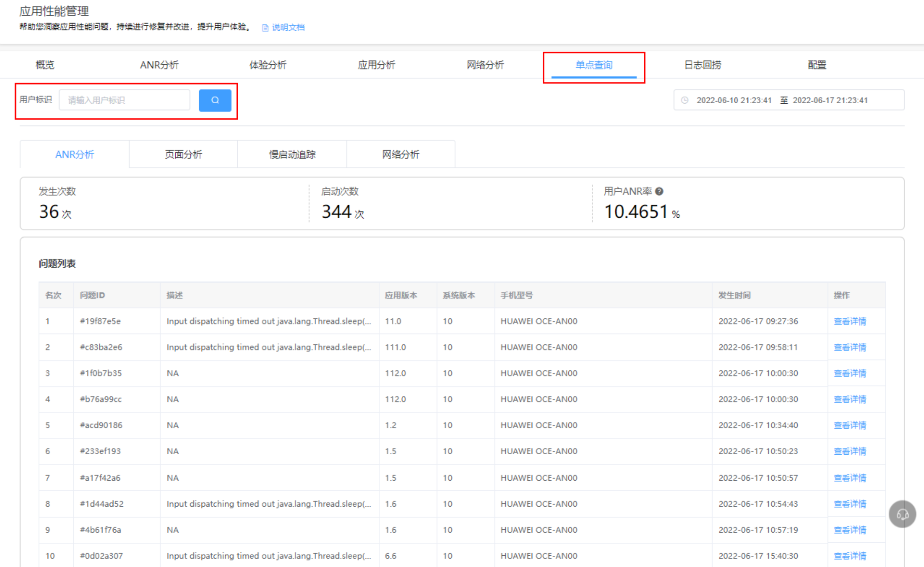Click the clock icon in date range picker
This screenshot has width=924, height=567.
(685, 100)
